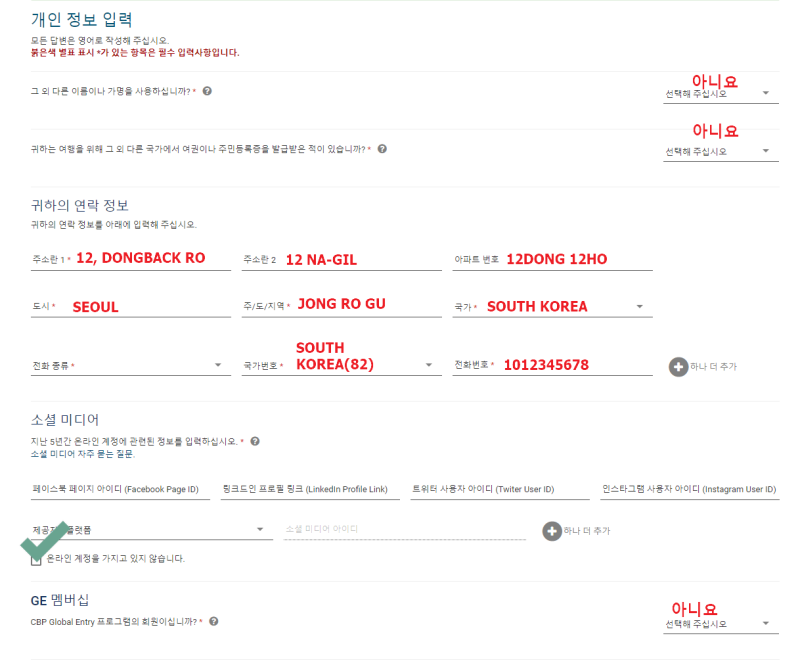Expand the Global Entry membership dropdown

pos(720,624)
